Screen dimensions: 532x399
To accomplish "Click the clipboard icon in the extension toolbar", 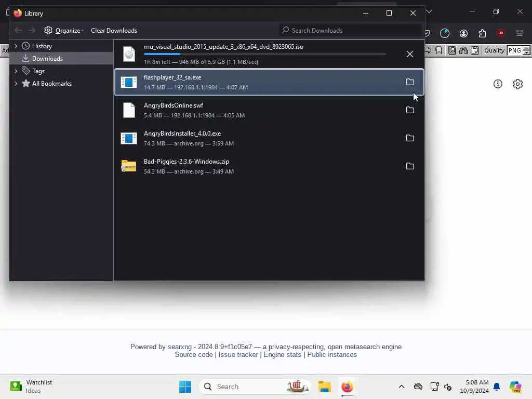I will tap(475, 50).
